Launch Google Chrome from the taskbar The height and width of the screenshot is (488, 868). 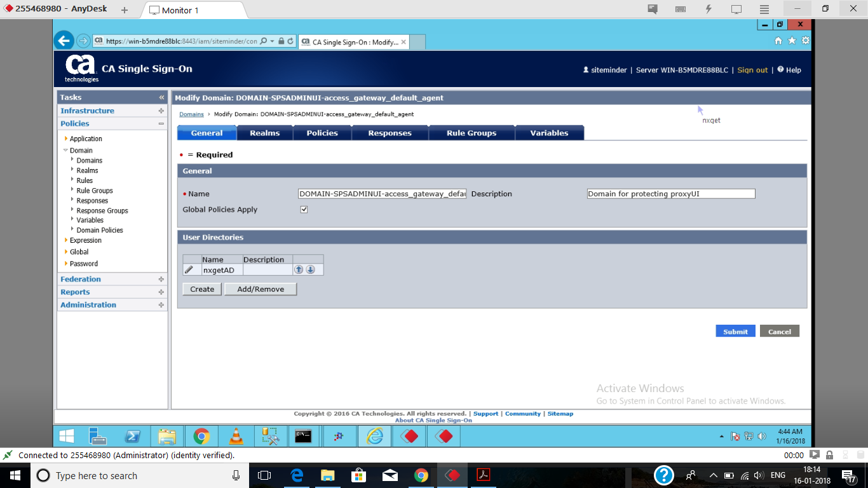201,436
